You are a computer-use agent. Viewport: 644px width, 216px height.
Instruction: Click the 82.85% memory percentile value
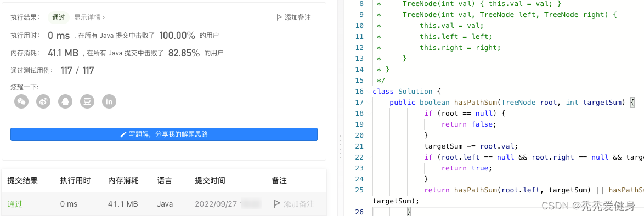(184, 53)
